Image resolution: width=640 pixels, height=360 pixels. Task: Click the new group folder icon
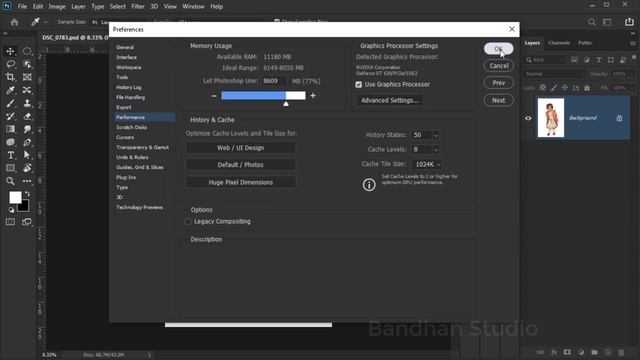[x=594, y=352]
